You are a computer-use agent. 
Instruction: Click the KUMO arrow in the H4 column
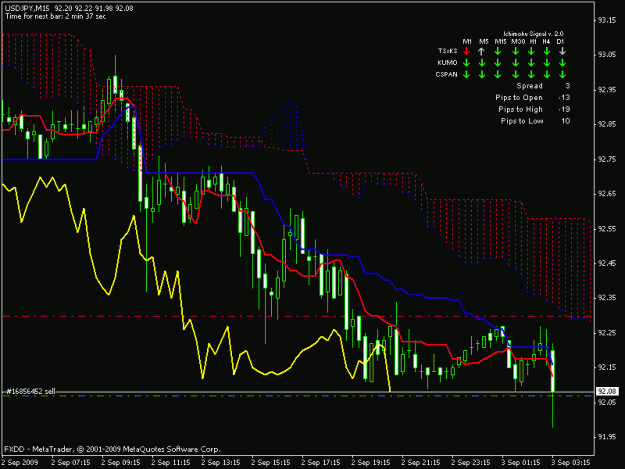pyautogui.click(x=547, y=63)
